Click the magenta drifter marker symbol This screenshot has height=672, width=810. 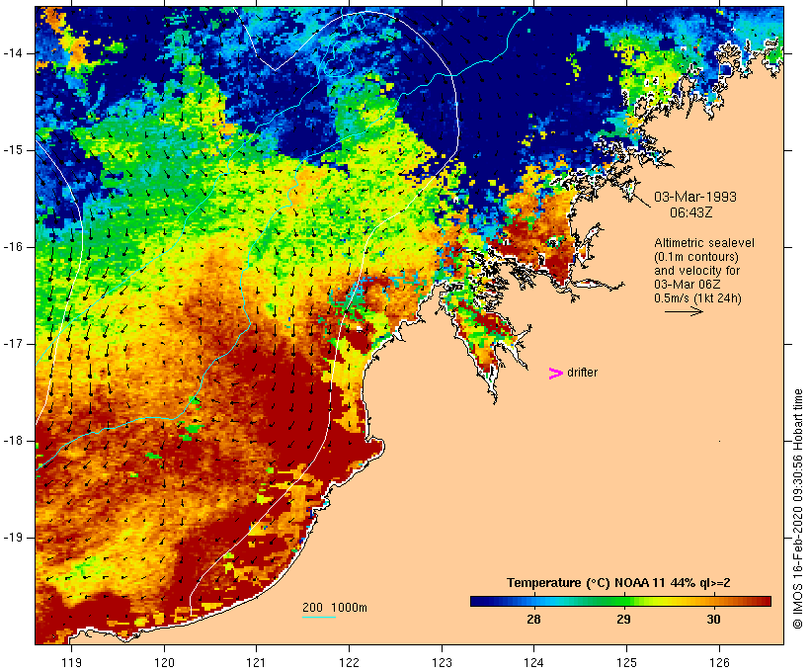pyautogui.click(x=555, y=373)
